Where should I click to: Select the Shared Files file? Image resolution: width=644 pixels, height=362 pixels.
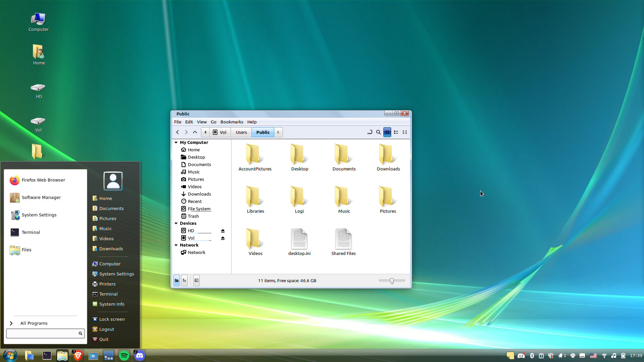tap(343, 242)
